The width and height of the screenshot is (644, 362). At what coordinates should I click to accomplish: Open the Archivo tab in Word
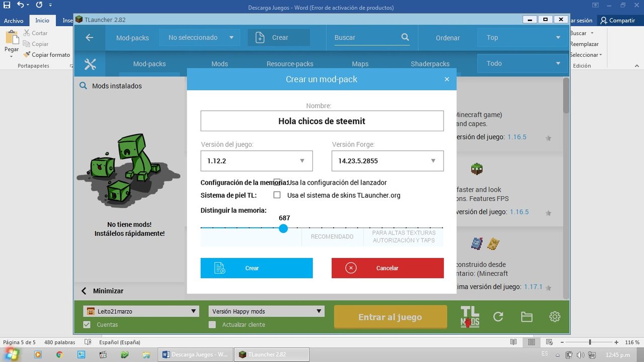coord(14,21)
